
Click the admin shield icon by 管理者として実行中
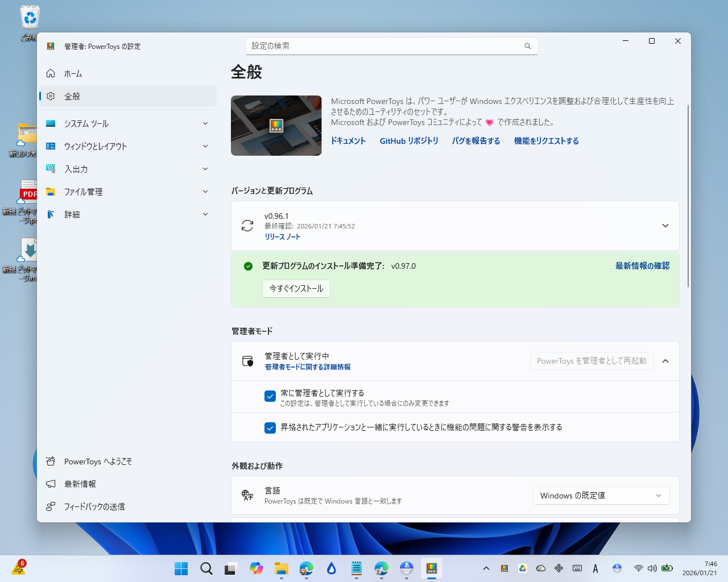247,361
